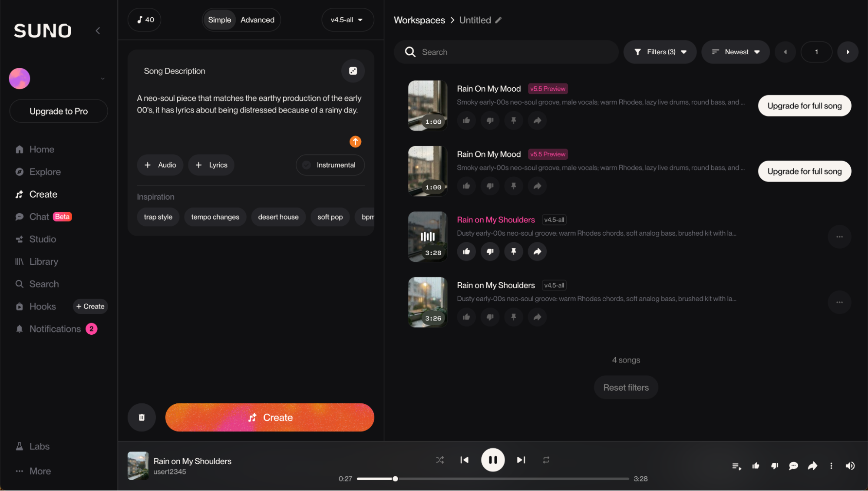Click the trash clear-prompt icon
This screenshot has height=491, width=868.
coord(142,417)
